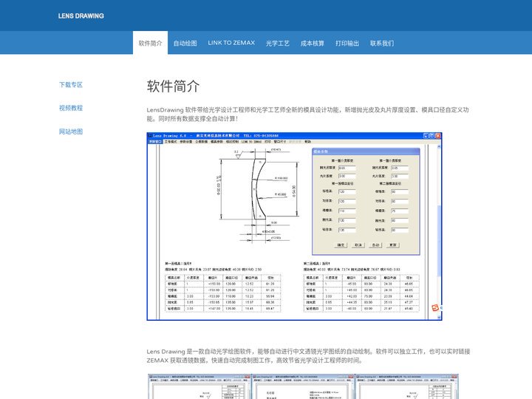Open the 打印输出 navigation tab
The width and height of the screenshot is (532, 399).
(x=347, y=43)
